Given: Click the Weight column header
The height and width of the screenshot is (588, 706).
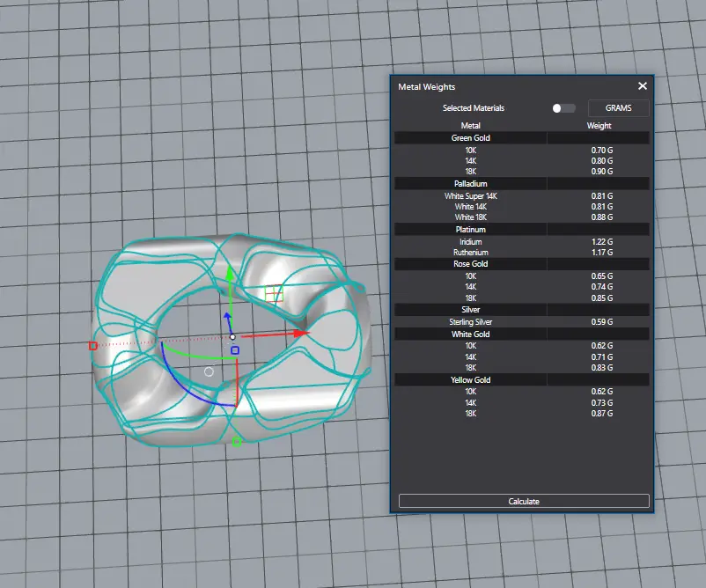Looking at the screenshot, I should click(599, 126).
